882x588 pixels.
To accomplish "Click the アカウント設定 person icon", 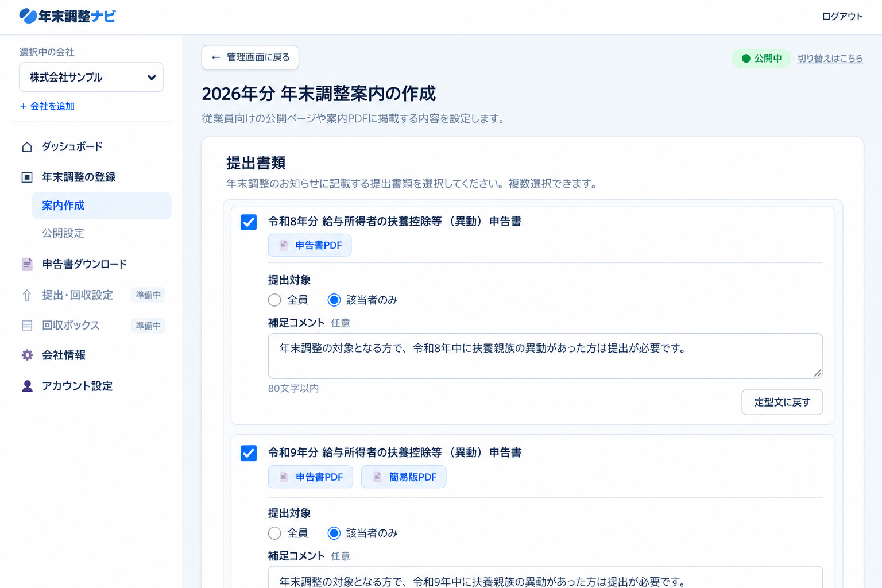I will tap(27, 386).
